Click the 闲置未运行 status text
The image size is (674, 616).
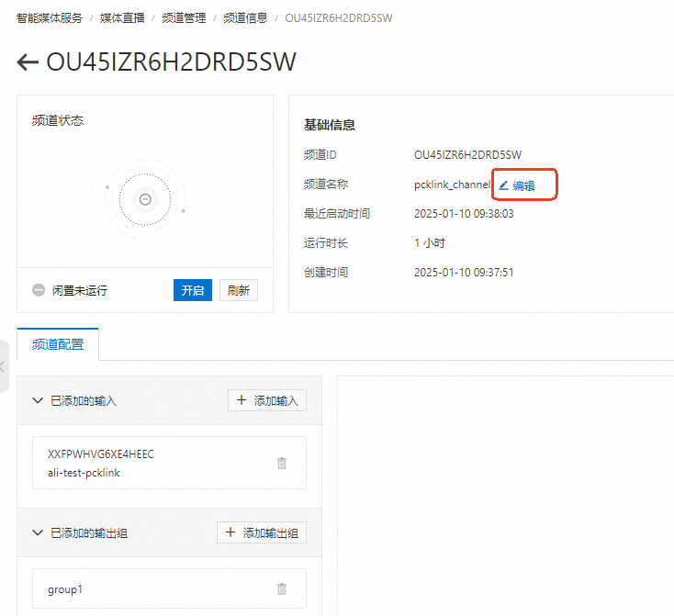(80, 291)
